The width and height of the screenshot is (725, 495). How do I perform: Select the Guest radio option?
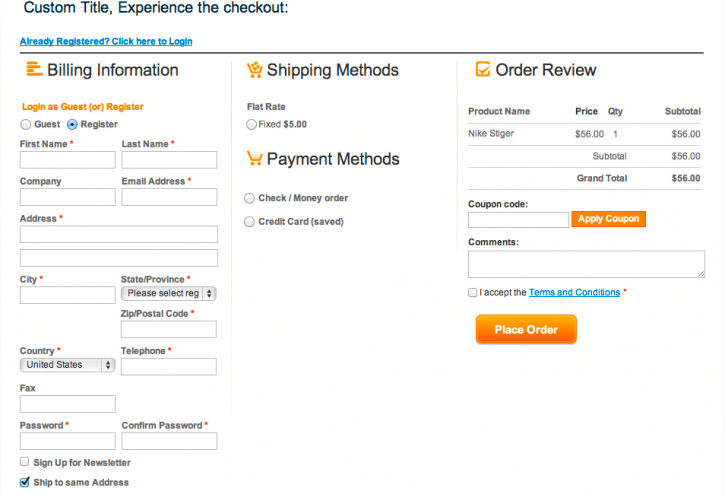(x=26, y=125)
